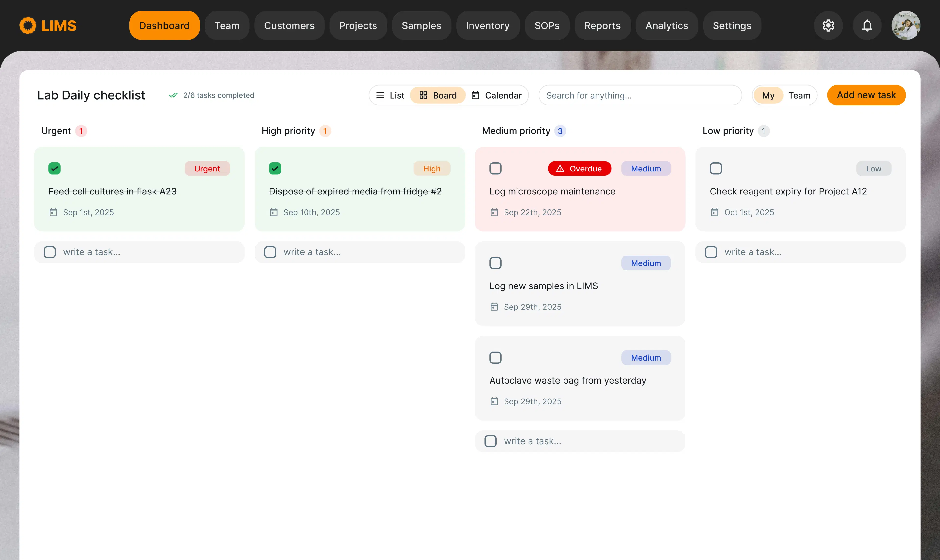Click the LIMS logo icon

28,25
